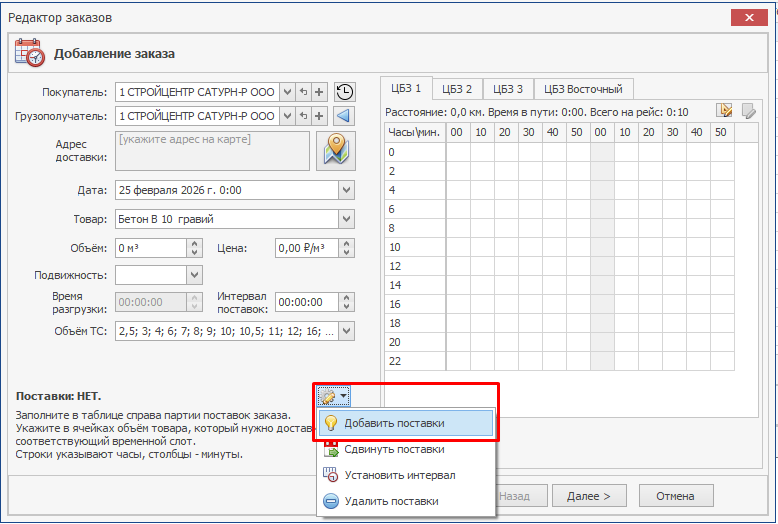Click the Отмена button
The width and height of the screenshot is (778, 524).
[677, 496]
